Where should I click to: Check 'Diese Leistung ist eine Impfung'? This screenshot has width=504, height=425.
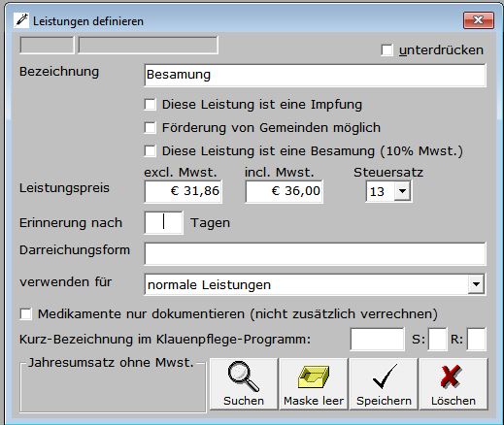pos(151,105)
